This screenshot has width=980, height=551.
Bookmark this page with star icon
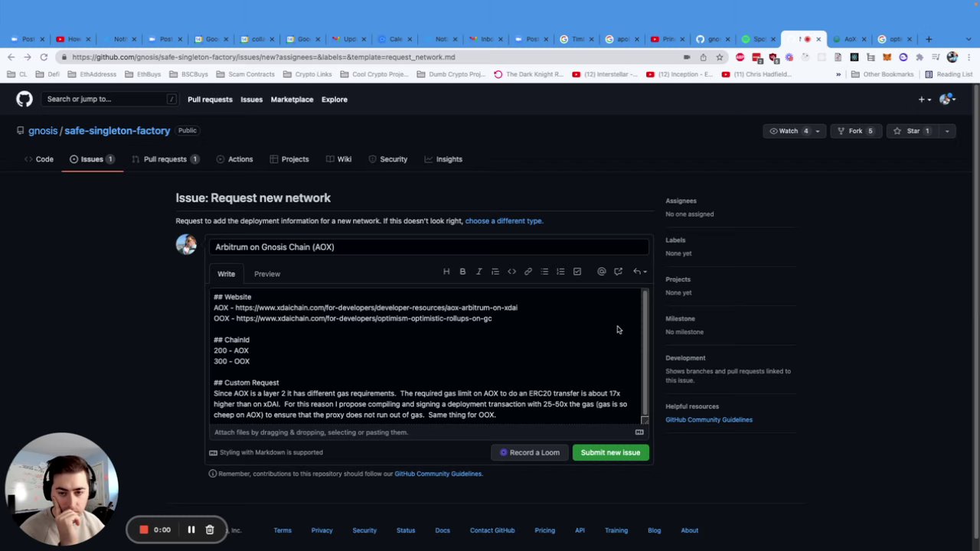[x=720, y=57]
